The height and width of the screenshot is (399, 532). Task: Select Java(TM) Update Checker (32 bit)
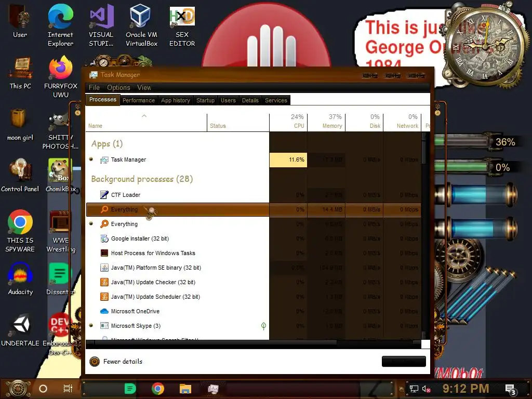(x=253, y=282)
